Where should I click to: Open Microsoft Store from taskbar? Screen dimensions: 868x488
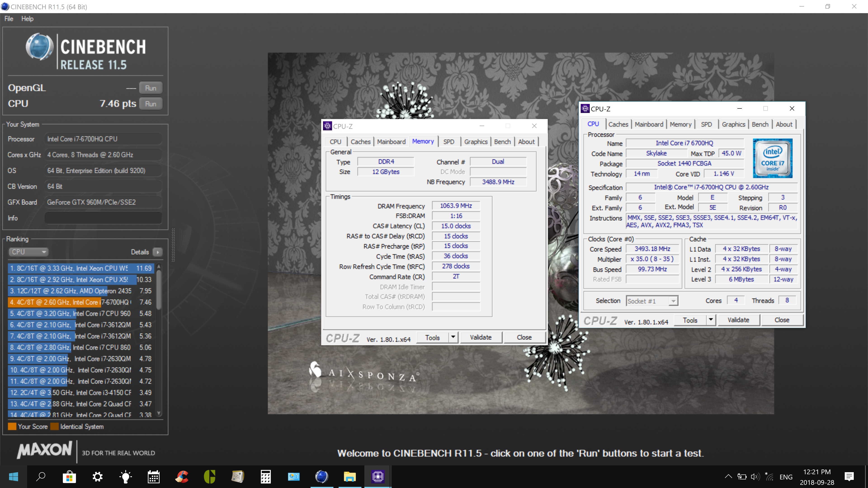69,476
